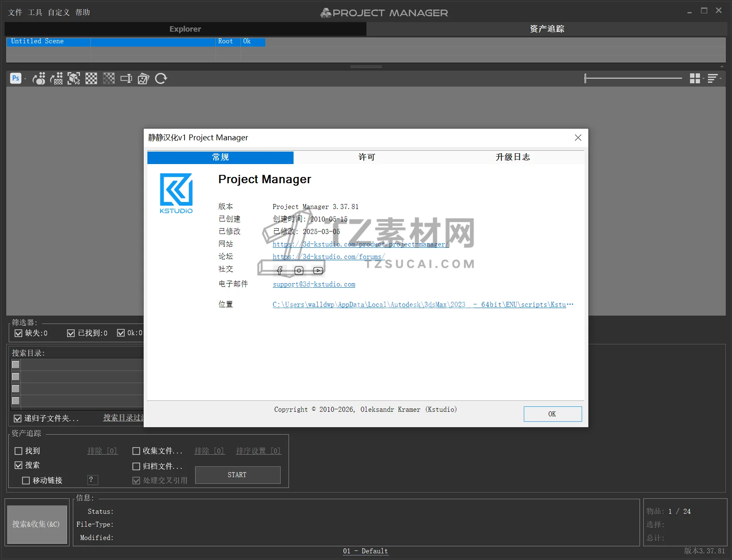Viewport: 732px width, 560px height.
Task: Click the refresh icon in the toolbar
Action: coord(161,78)
